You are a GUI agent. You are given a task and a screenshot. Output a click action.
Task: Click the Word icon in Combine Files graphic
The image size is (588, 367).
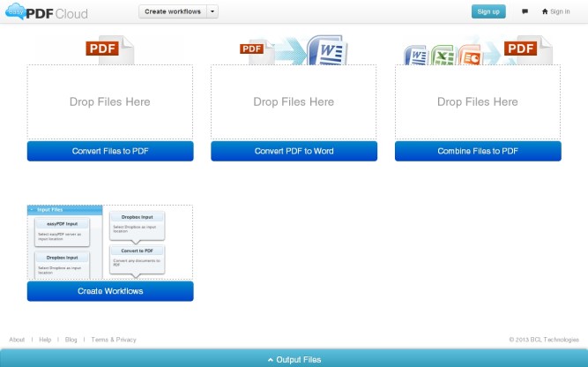[416, 56]
